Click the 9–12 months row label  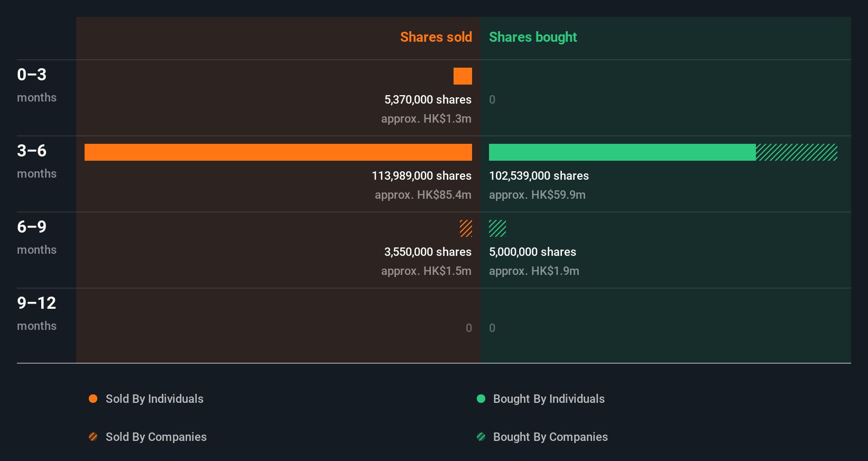tap(36, 314)
